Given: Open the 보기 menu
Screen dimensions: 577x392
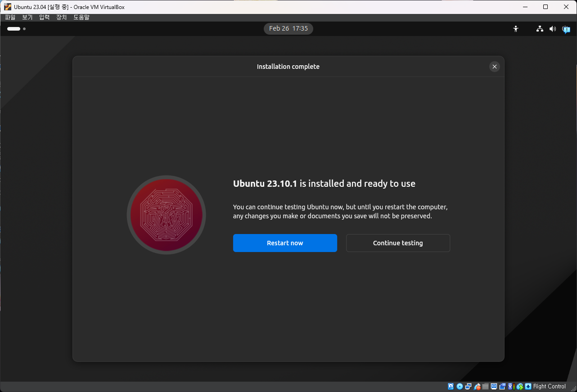Looking at the screenshot, I should pyautogui.click(x=27, y=17).
